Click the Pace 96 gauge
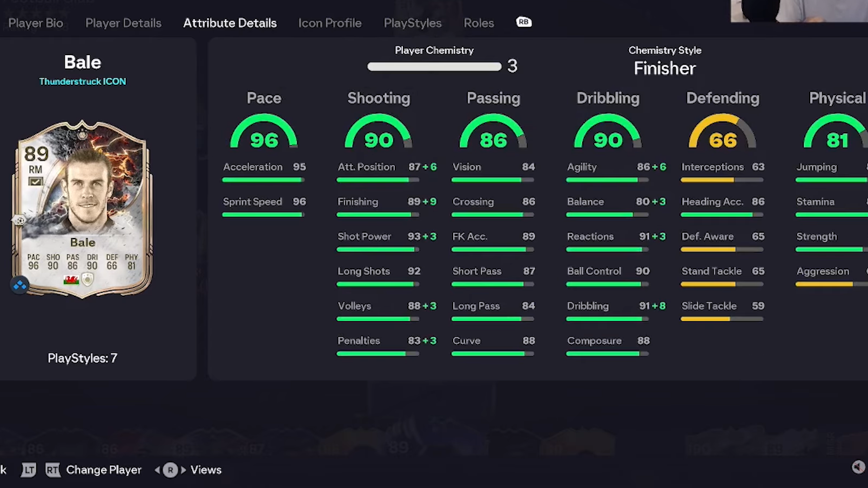This screenshot has height=488, width=868. (264, 131)
